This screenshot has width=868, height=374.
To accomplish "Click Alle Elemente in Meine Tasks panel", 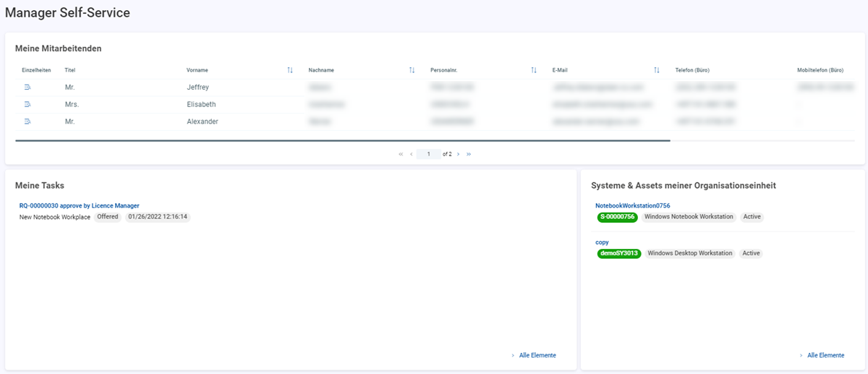I will (537, 355).
